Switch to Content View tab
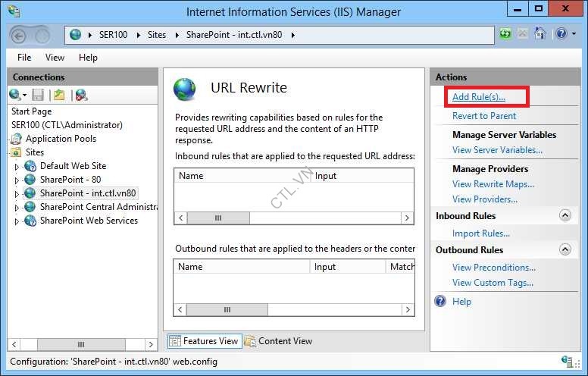 (x=278, y=341)
